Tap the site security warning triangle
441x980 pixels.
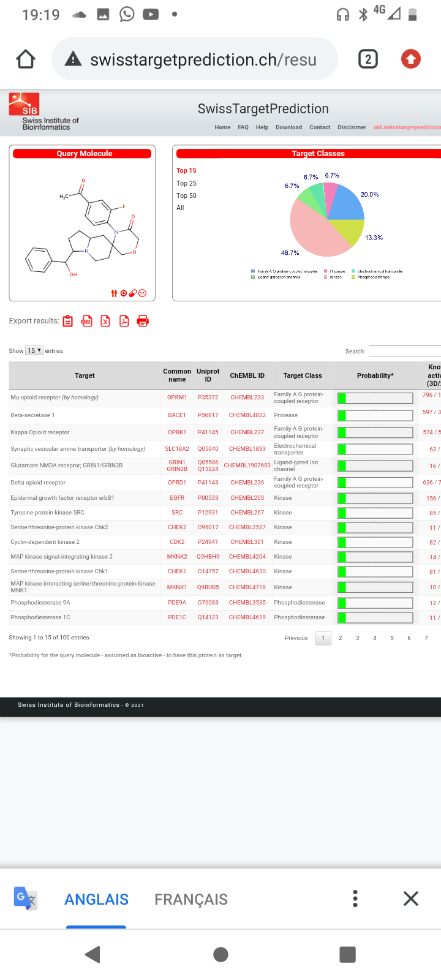tap(73, 59)
